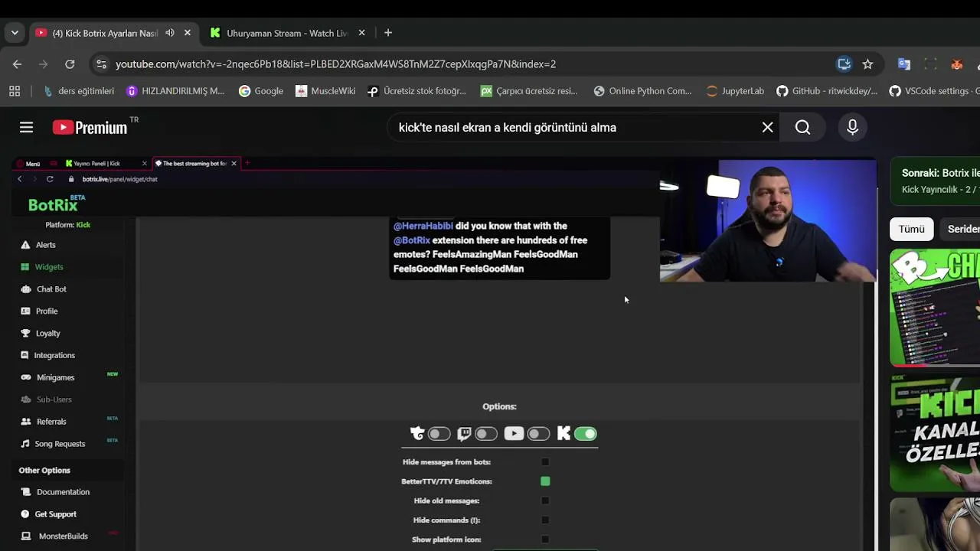Switch to Uhuryaman Stream tab
This screenshot has width=980, height=551.
click(287, 33)
